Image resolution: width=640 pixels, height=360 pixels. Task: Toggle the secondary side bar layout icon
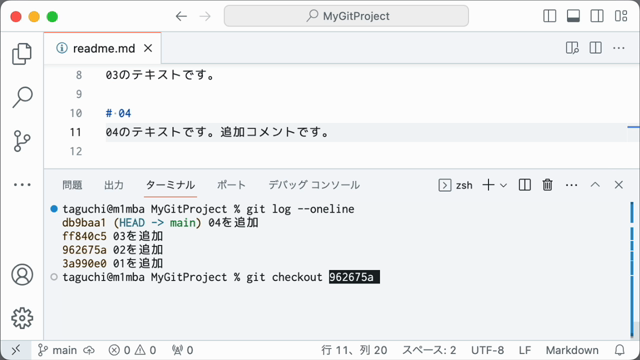tap(597, 16)
